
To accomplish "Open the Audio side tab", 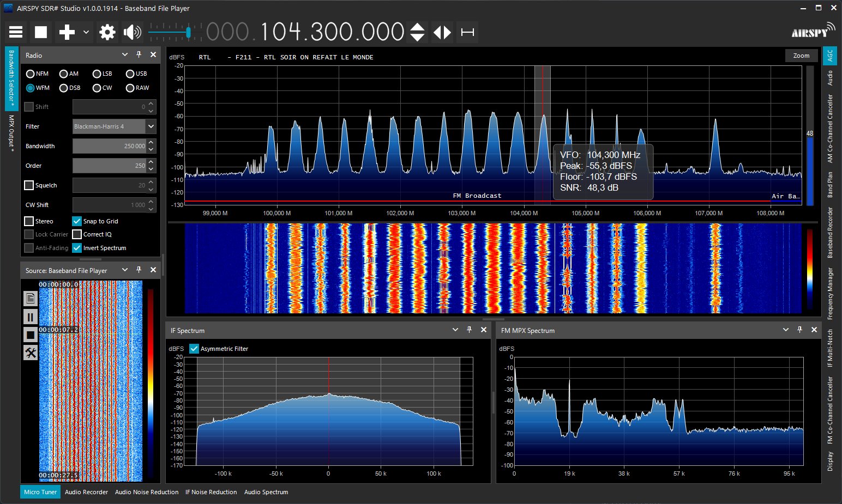I will point(830,78).
